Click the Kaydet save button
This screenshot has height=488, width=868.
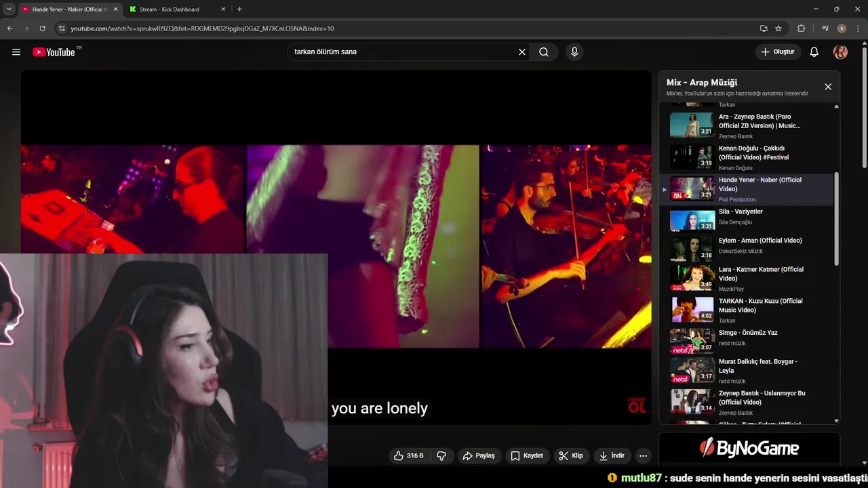pyautogui.click(x=527, y=456)
